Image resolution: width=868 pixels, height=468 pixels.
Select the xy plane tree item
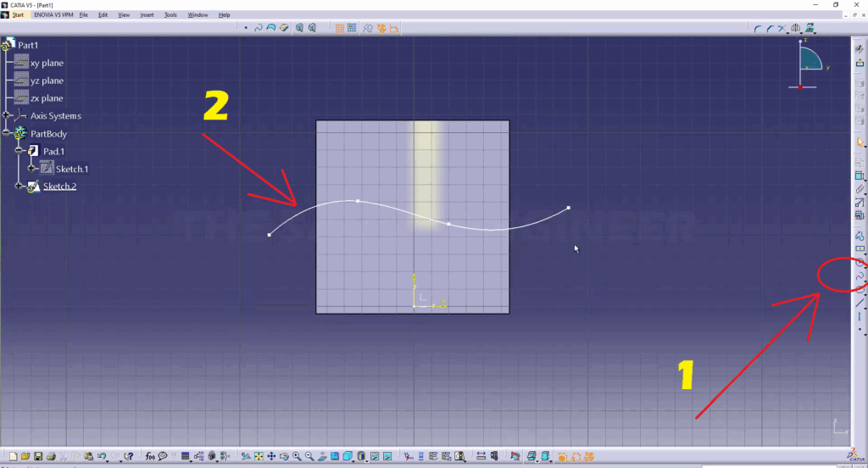tap(47, 64)
